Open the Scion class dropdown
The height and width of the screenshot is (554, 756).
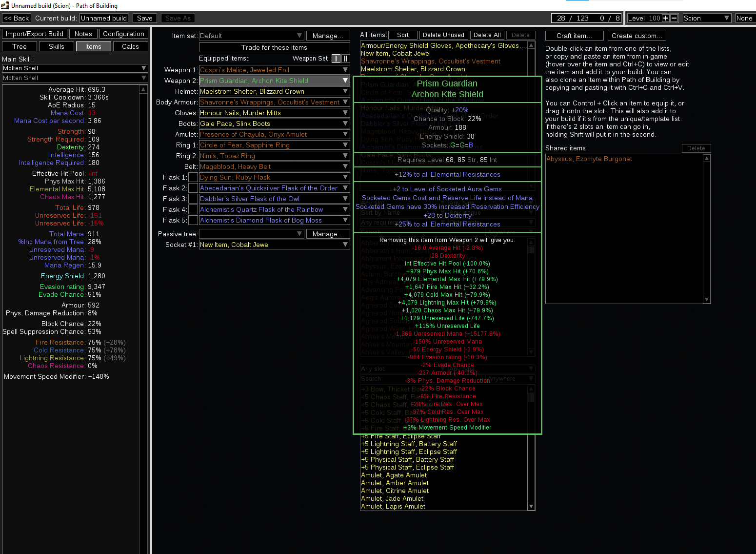click(707, 18)
